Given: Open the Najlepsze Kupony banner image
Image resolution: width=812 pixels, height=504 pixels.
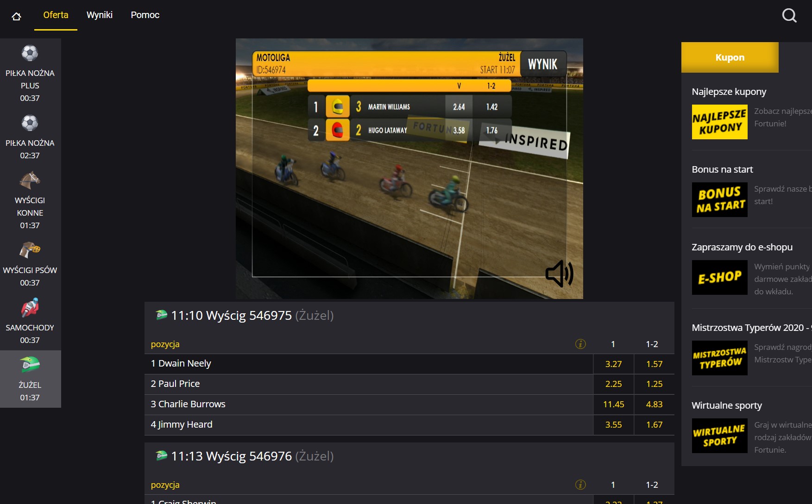Looking at the screenshot, I should [x=720, y=122].
